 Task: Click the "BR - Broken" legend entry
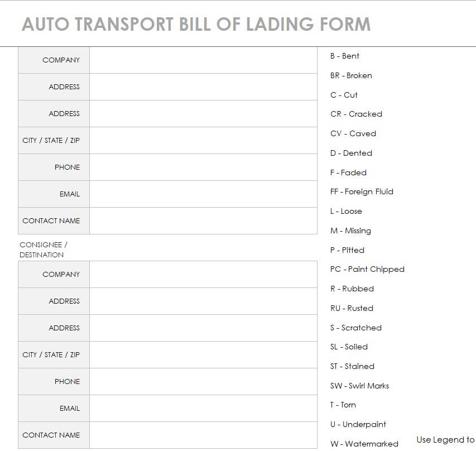click(x=351, y=75)
